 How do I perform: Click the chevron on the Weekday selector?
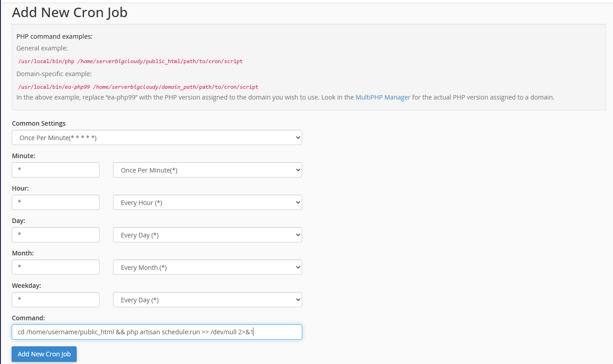pos(295,300)
